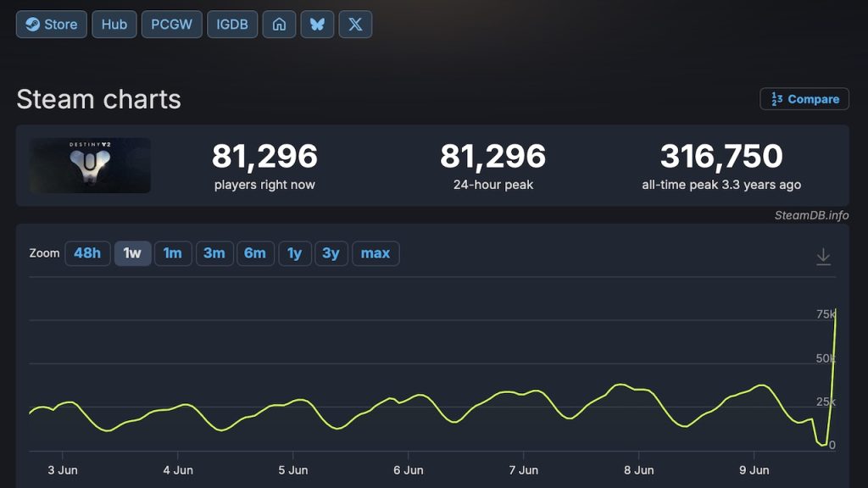Click the 6 Jun timeline label
The height and width of the screenshot is (488, 868).
409,470
